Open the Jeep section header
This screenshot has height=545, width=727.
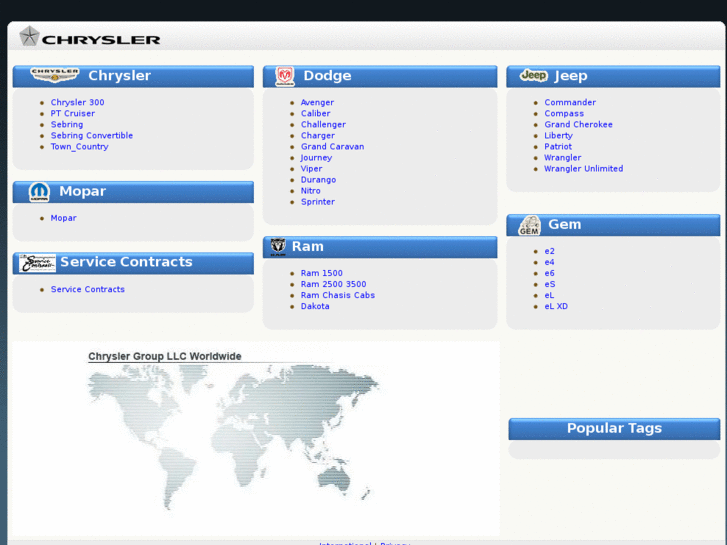coord(613,76)
